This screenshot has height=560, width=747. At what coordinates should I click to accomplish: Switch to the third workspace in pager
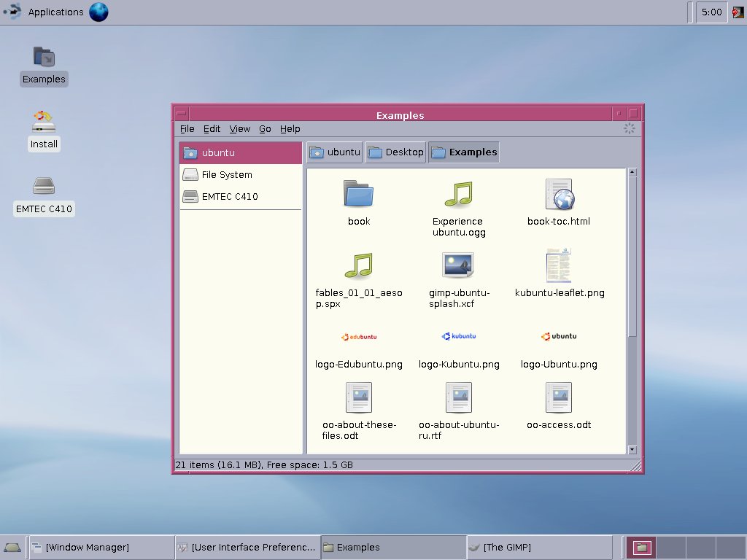click(x=700, y=548)
